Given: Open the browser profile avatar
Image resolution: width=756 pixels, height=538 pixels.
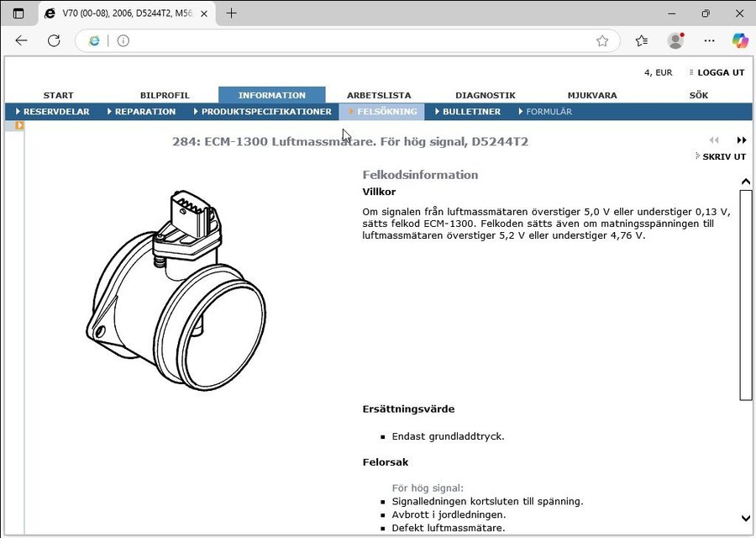Looking at the screenshot, I should [x=675, y=40].
